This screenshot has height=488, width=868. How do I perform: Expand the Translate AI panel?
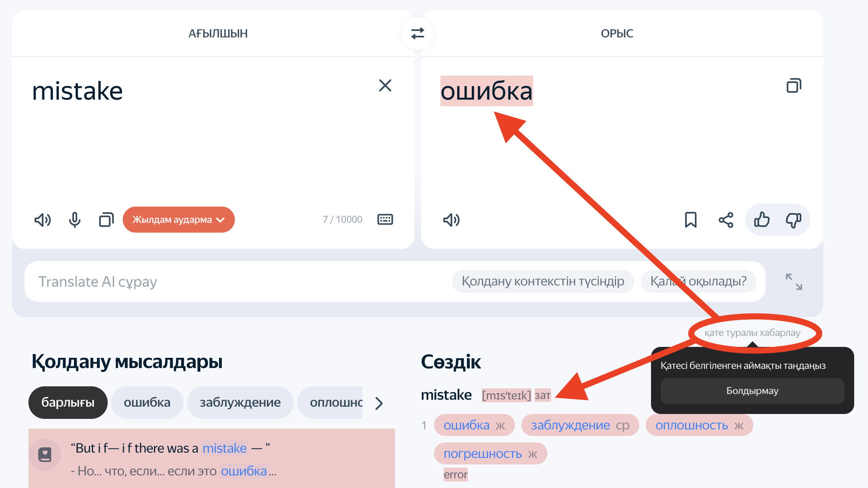coord(794,281)
